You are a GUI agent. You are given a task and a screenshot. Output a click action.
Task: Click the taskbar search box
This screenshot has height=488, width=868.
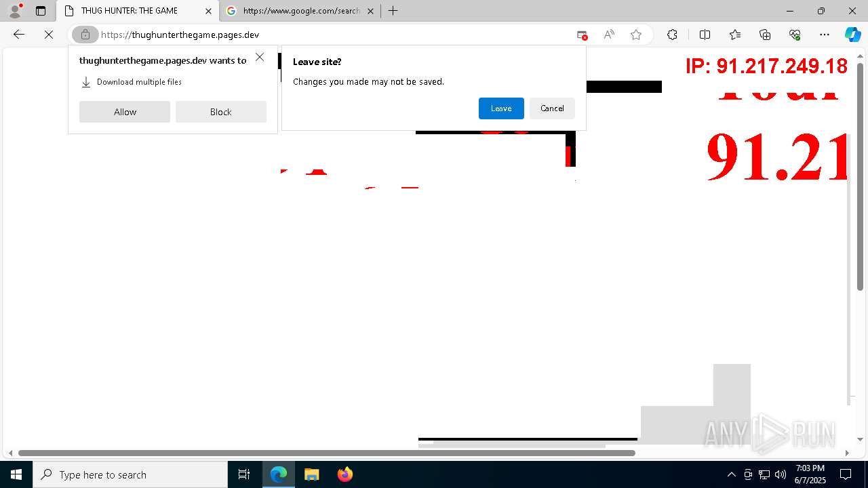coord(130,474)
